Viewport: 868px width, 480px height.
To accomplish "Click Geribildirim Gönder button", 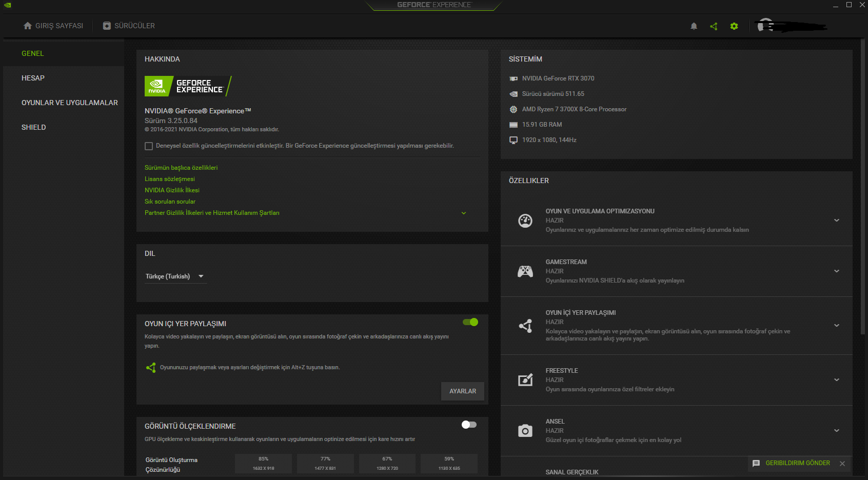I will tap(798, 463).
